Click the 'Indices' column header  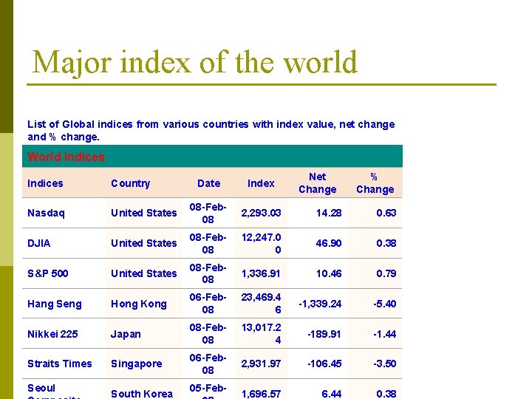pos(45,183)
